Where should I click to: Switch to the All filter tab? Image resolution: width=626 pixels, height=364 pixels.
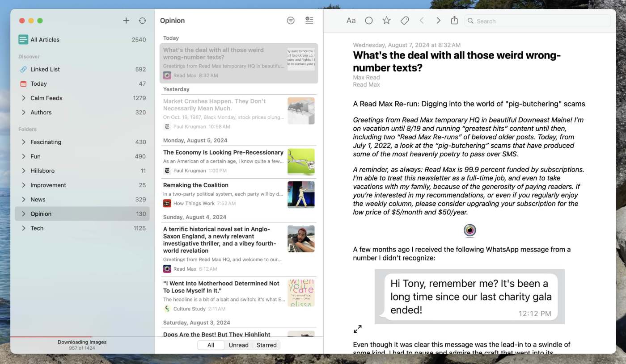click(211, 345)
